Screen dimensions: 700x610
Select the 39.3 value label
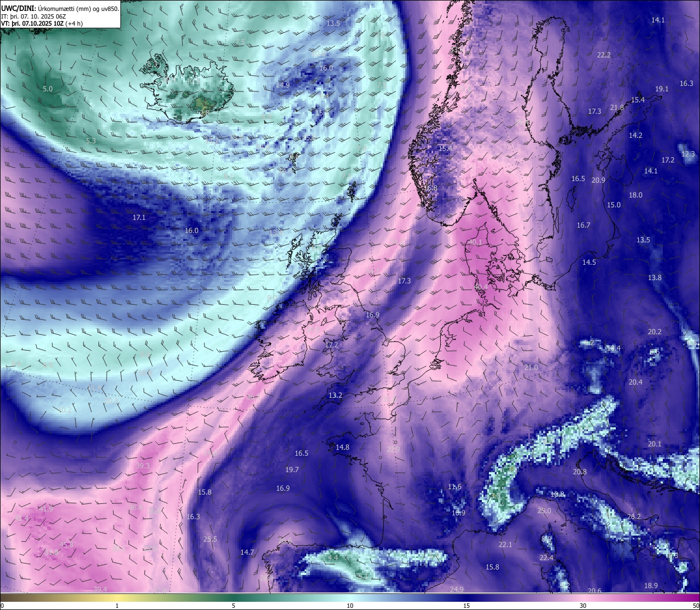click(x=143, y=466)
